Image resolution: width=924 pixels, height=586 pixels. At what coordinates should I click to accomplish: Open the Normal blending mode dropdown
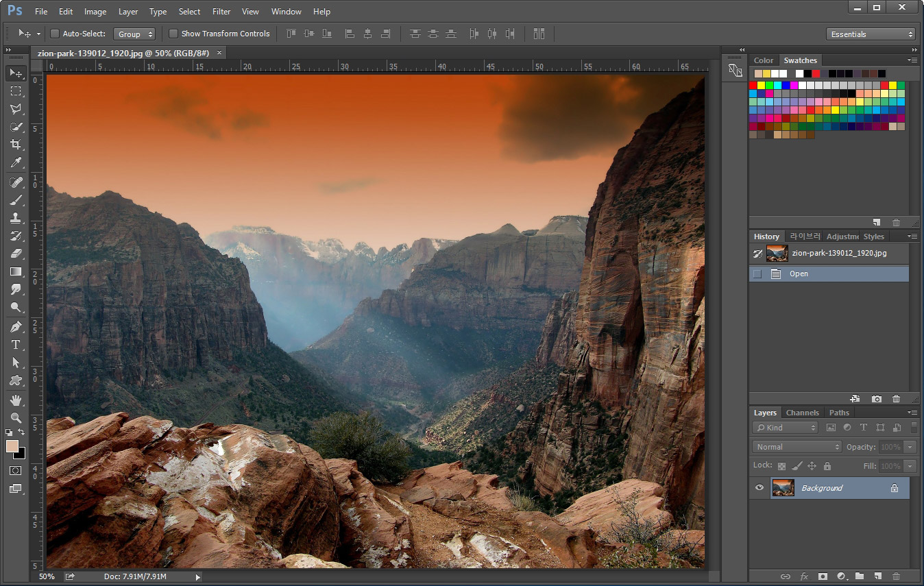[x=797, y=447]
